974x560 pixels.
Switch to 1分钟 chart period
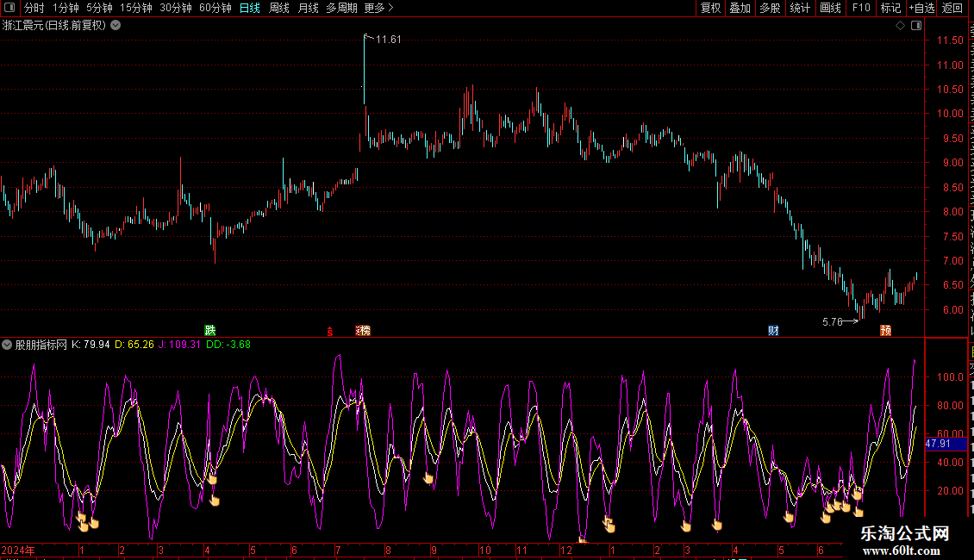66,8
